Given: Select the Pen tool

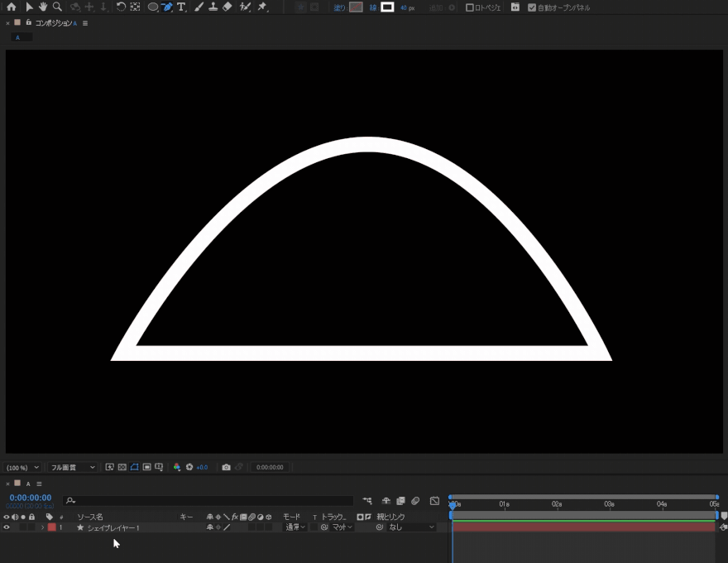Looking at the screenshot, I should (x=166, y=7).
